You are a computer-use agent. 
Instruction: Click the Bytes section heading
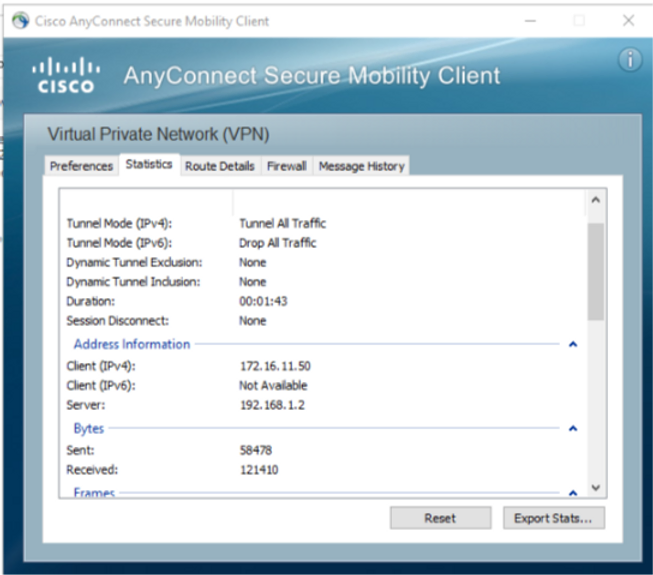click(89, 428)
